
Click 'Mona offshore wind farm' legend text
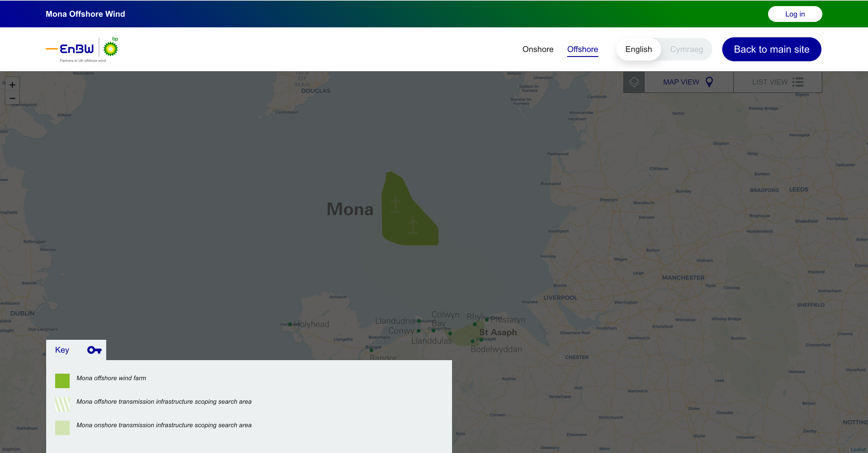[x=111, y=378]
